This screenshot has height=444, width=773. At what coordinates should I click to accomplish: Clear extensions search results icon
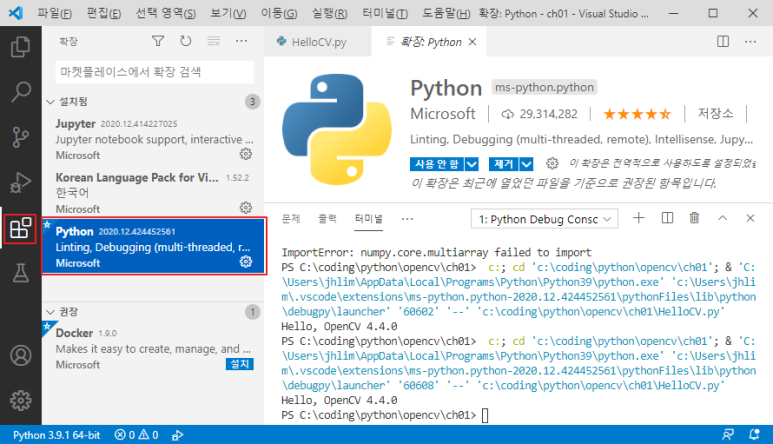click(213, 41)
